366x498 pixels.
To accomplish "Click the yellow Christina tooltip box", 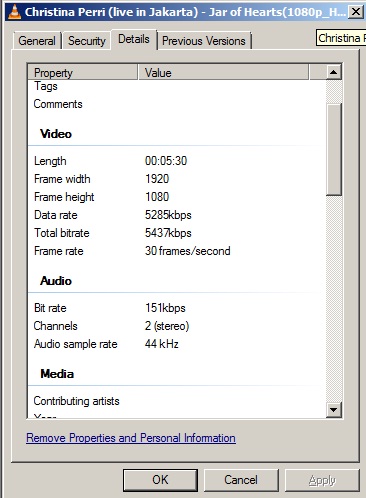I will click(x=341, y=38).
